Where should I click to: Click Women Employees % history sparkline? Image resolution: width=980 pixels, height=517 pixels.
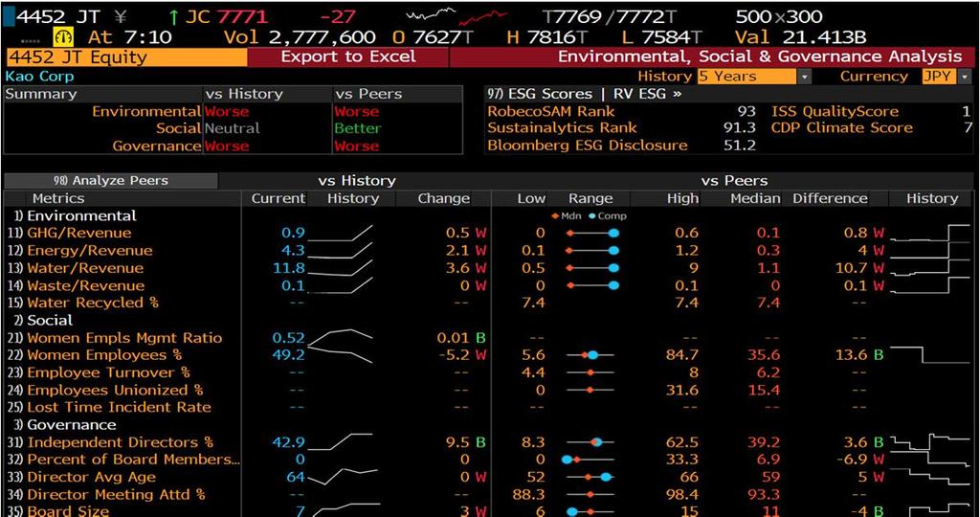[x=341, y=355]
